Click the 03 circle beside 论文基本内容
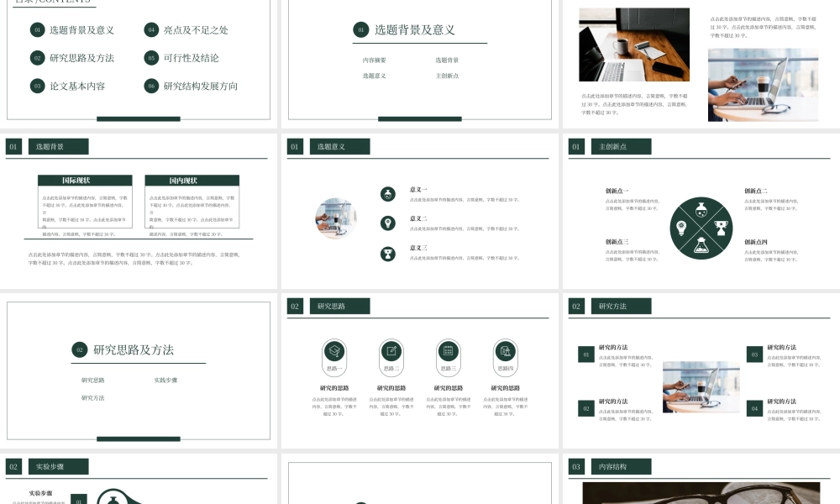 coord(38,86)
